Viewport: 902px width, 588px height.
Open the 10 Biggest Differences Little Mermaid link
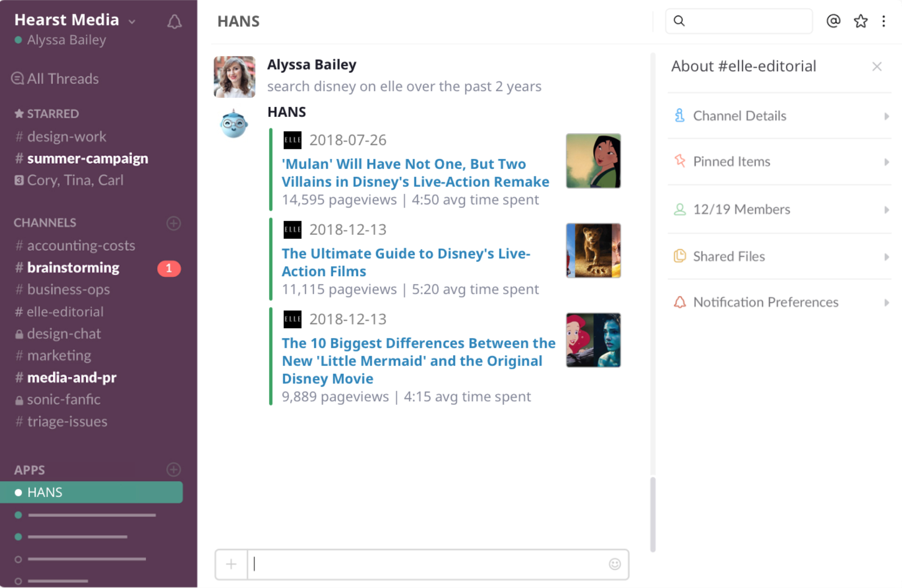418,361
